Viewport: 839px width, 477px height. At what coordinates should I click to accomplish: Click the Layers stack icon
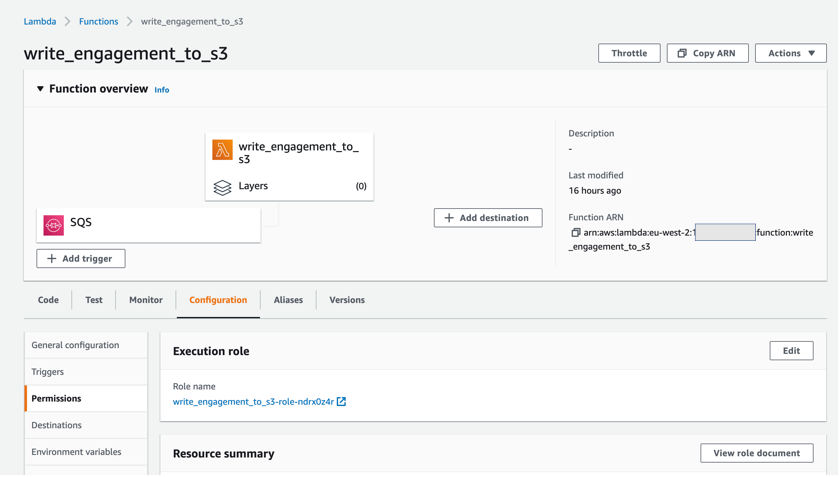point(222,187)
